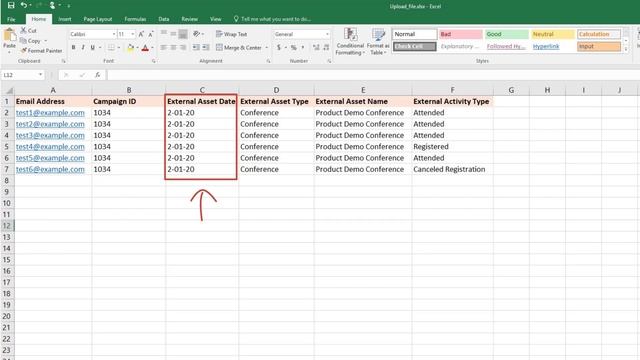The image size is (640, 360).
Task: Decrease decimal places
Action: coord(326,48)
